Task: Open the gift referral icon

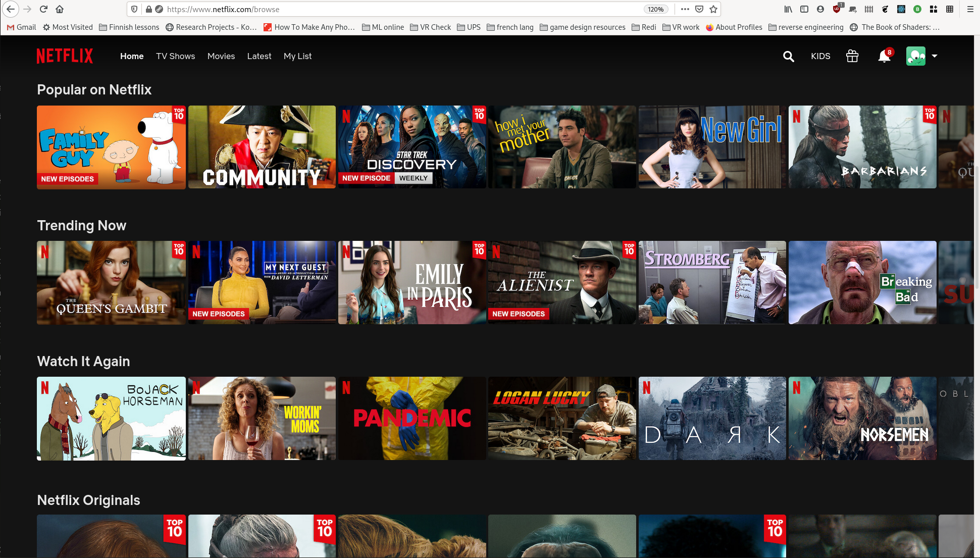Action: pos(852,56)
